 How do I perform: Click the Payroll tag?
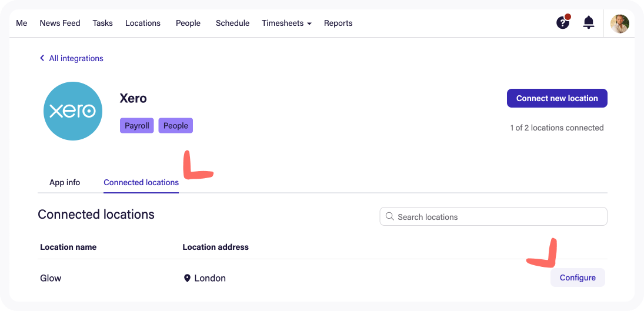click(137, 126)
